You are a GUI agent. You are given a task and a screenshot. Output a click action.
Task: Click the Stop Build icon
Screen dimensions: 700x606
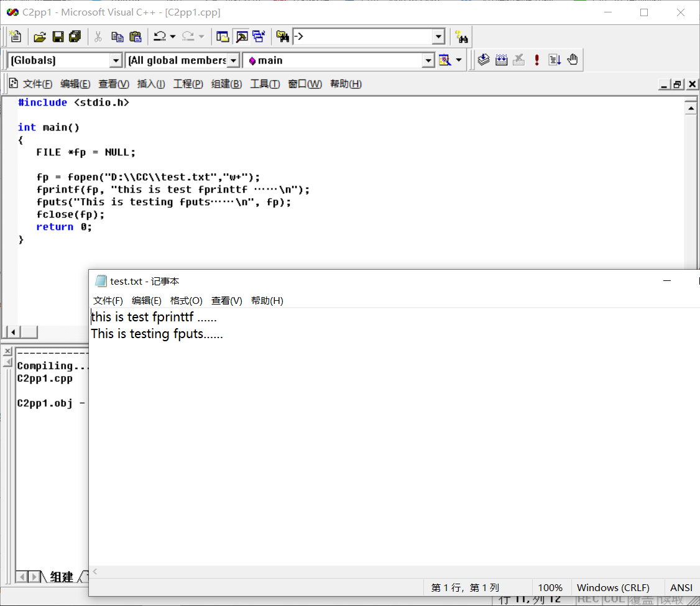pyautogui.click(x=518, y=60)
